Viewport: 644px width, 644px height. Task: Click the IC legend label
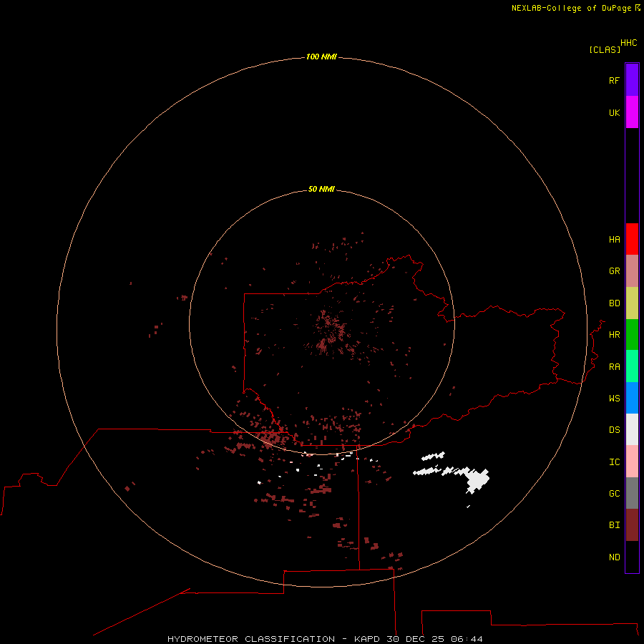point(614,462)
